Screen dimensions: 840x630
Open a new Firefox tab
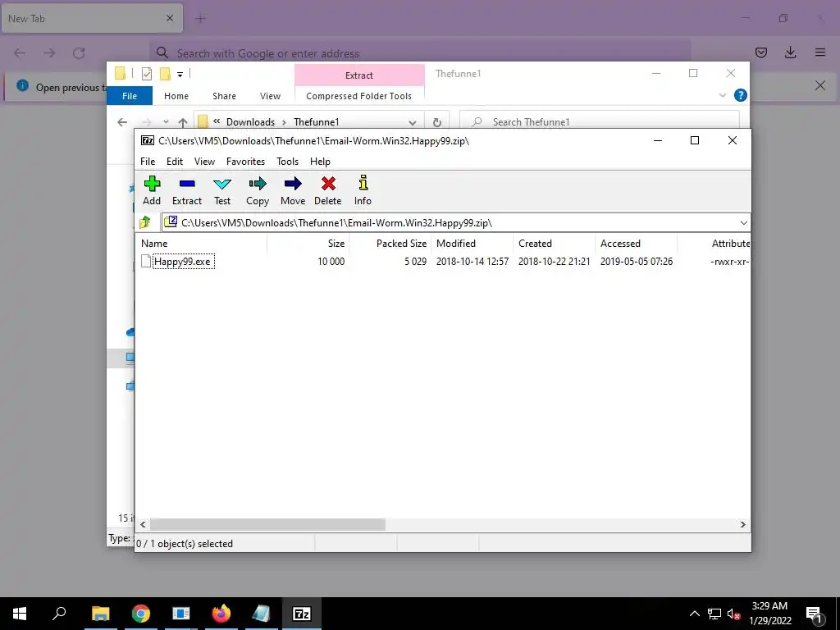200,19
